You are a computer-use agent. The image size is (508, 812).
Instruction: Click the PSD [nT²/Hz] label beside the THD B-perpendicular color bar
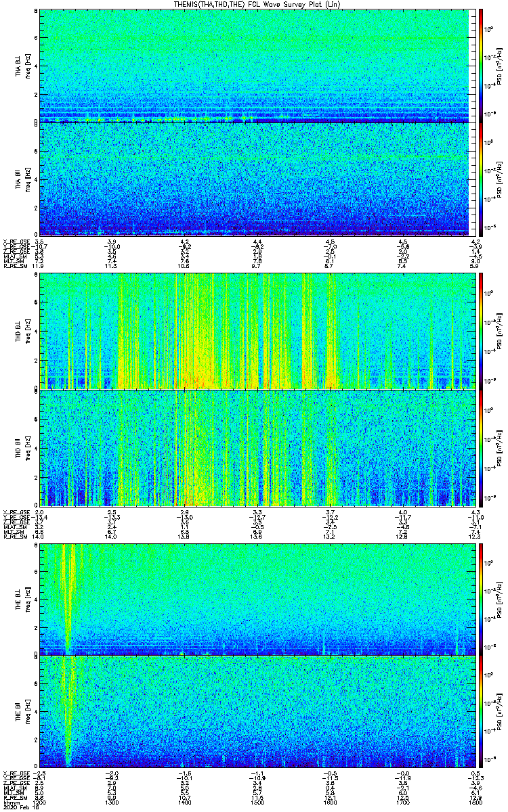point(499,331)
